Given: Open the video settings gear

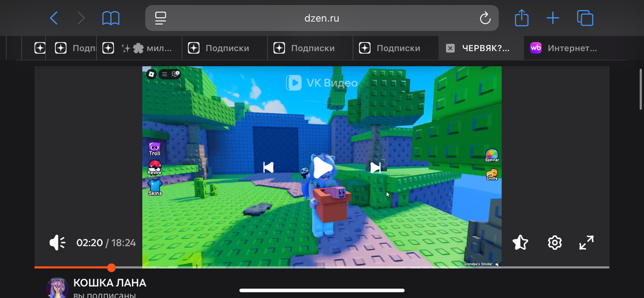Looking at the screenshot, I should tap(554, 243).
